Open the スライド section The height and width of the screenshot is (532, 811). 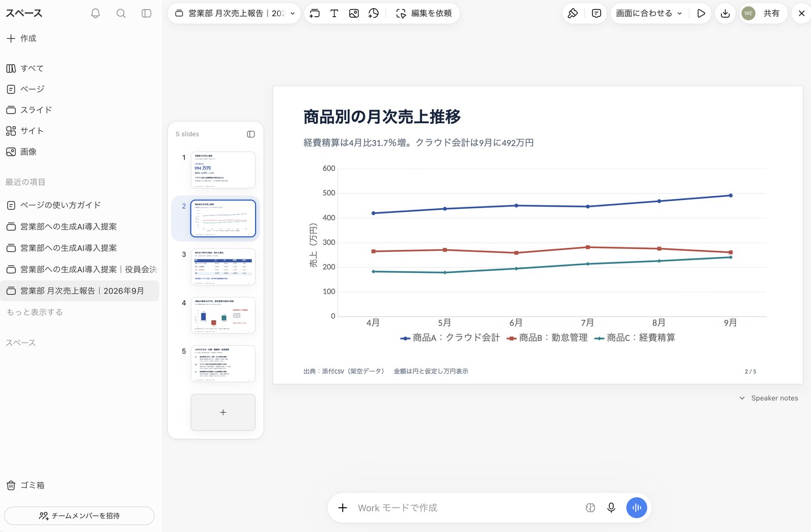(29, 109)
